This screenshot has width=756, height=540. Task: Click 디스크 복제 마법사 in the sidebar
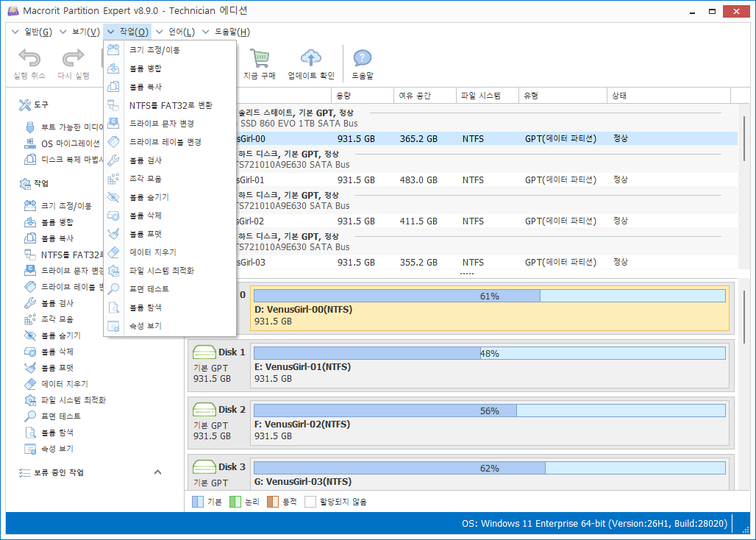click(65, 160)
